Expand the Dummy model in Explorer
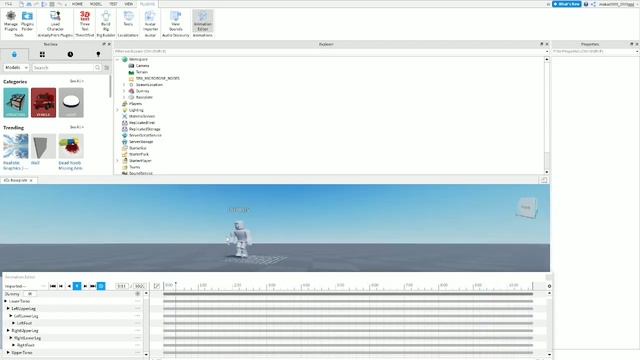 (x=124, y=91)
